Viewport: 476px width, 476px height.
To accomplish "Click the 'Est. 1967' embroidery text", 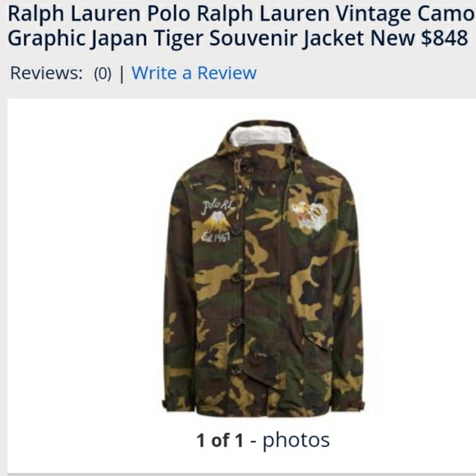I will coord(216,237).
